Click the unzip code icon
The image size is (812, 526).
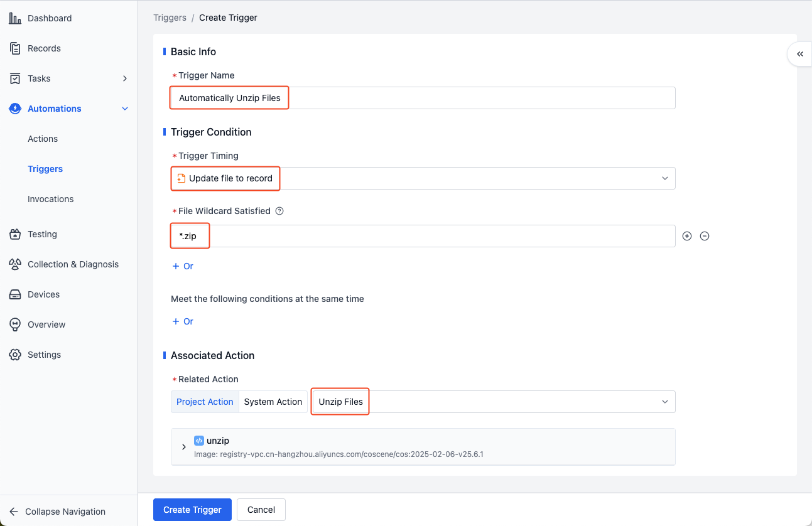pos(198,441)
